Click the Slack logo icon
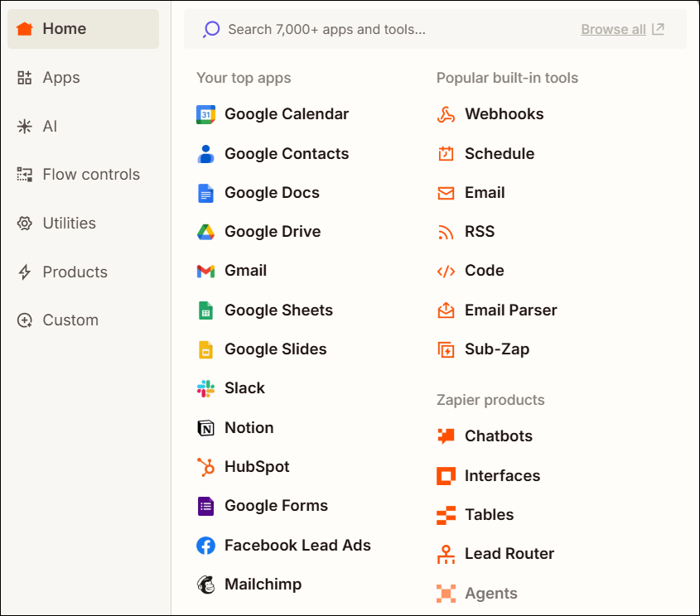 click(205, 388)
